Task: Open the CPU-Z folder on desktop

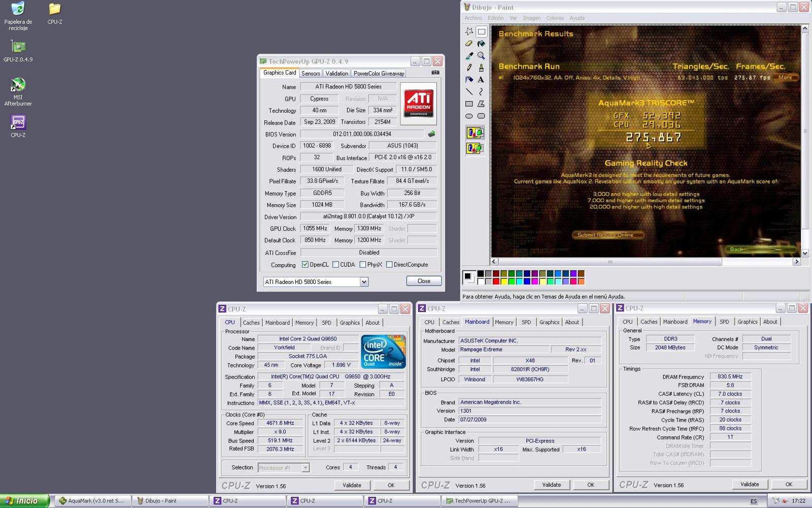Action: (x=55, y=14)
